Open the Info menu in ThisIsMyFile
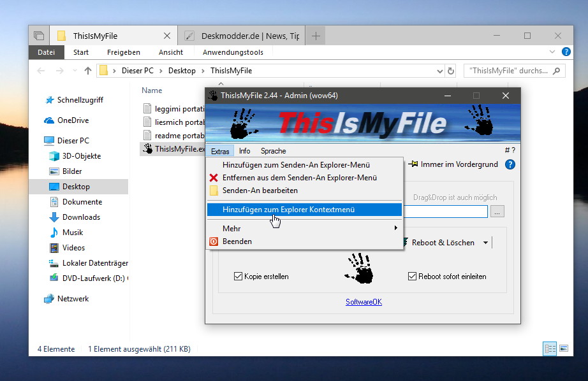The height and width of the screenshot is (381, 588). point(244,151)
